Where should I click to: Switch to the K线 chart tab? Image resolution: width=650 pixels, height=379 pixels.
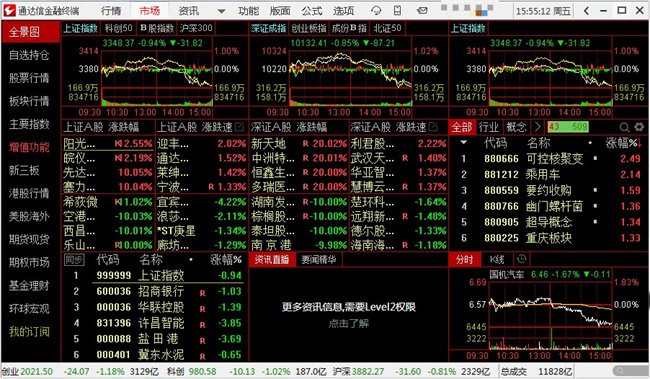coord(497,260)
